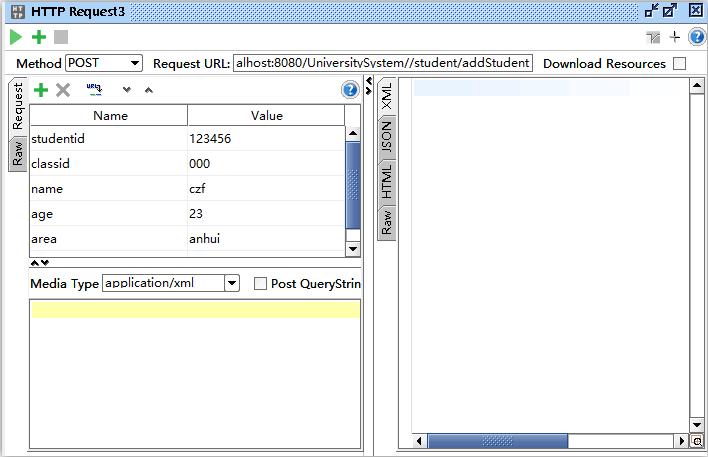Click the layout toggle icon near top right
Screen dimensions: 708x457
coord(653,37)
